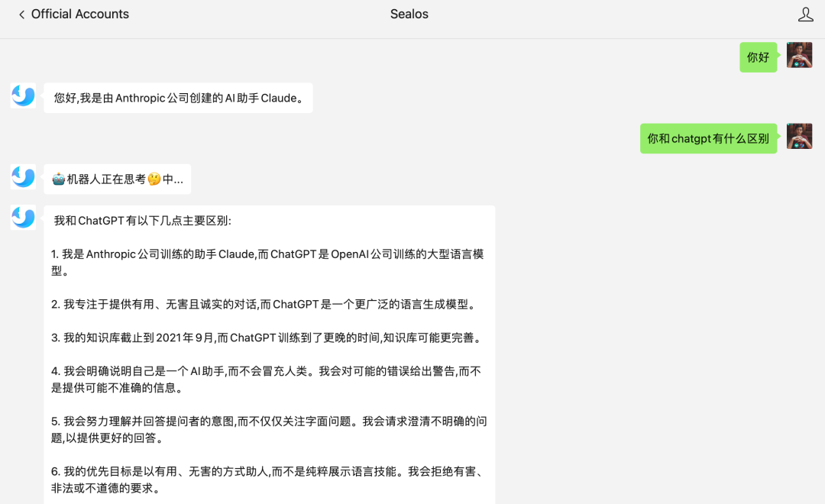Click Sealos avatar beside Claude greeting
The image size is (825, 504).
pyautogui.click(x=23, y=95)
